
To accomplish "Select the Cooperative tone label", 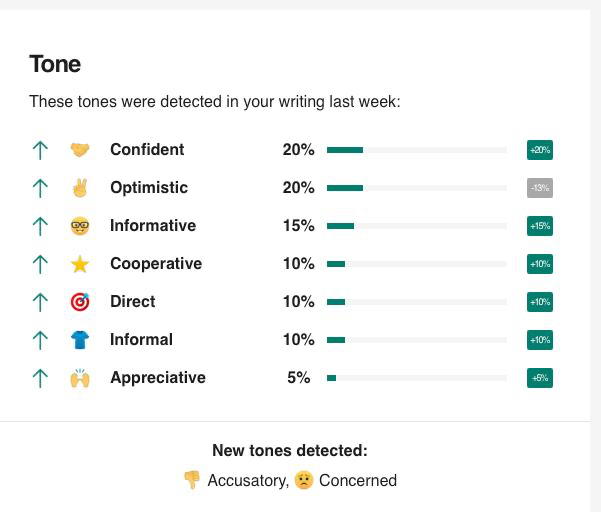I will click(x=156, y=264).
